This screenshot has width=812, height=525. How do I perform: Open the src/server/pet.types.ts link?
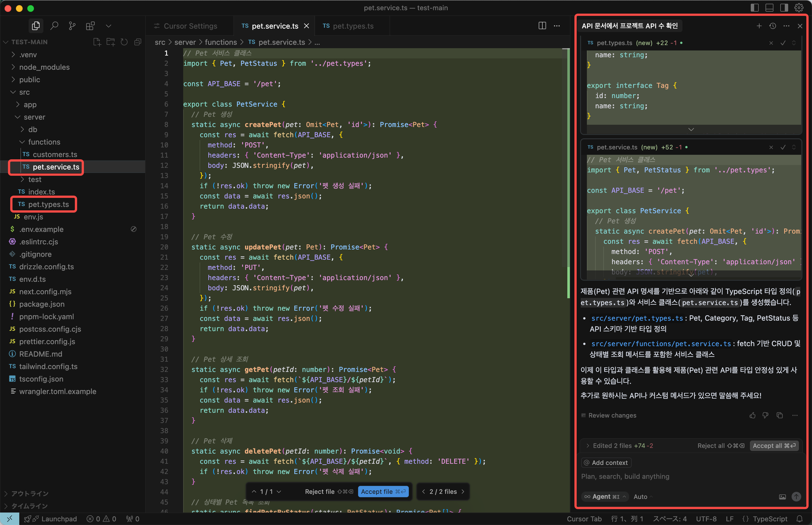pos(637,318)
